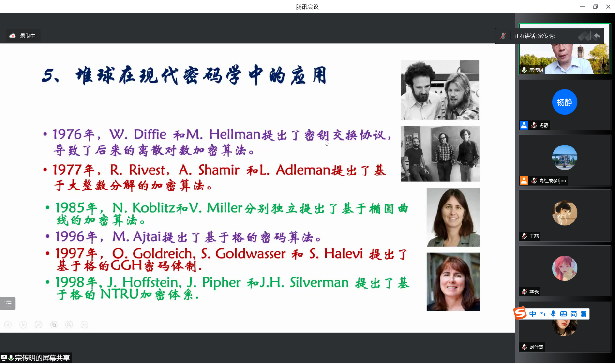Open Sogou toolbox grid menu

tap(584, 314)
